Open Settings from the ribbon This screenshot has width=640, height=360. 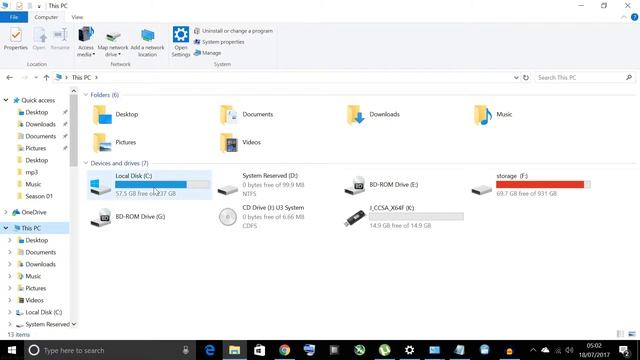pos(180,41)
